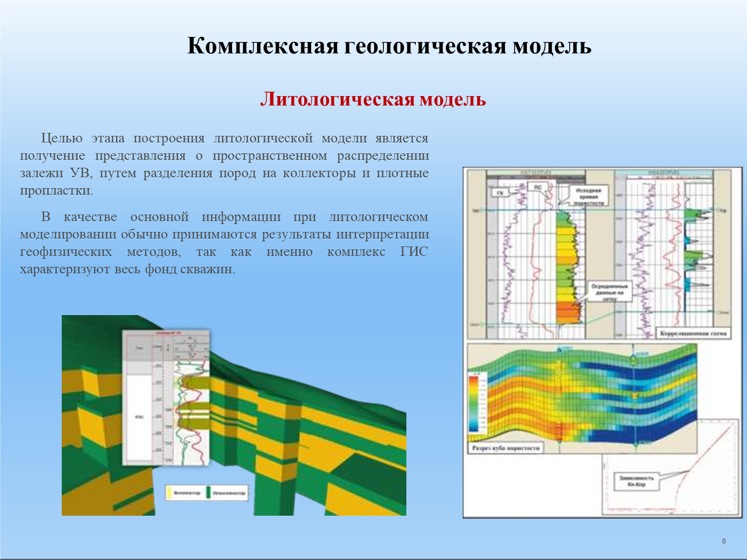Click the 'Корреляционная схема' caption label
Image resolution: width=747 pixels, height=560 pixels.
click(694, 333)
